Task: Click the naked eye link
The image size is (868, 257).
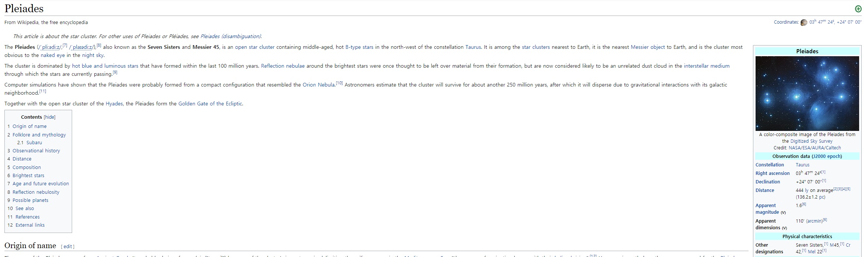Action: pos(53,55)
